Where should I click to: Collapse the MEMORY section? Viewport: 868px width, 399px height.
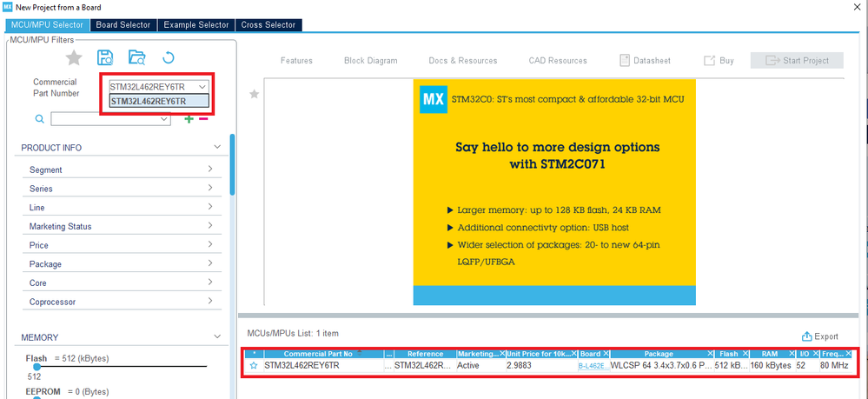coord(217,337)
